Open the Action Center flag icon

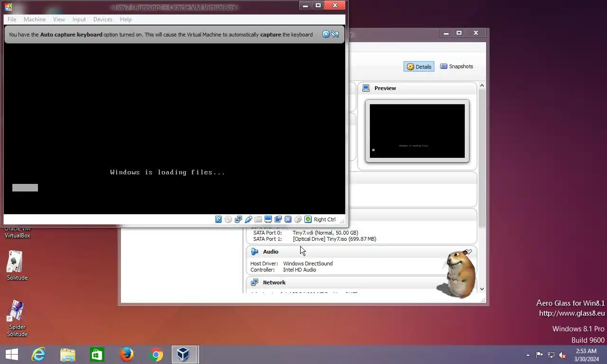pos(540,355)
